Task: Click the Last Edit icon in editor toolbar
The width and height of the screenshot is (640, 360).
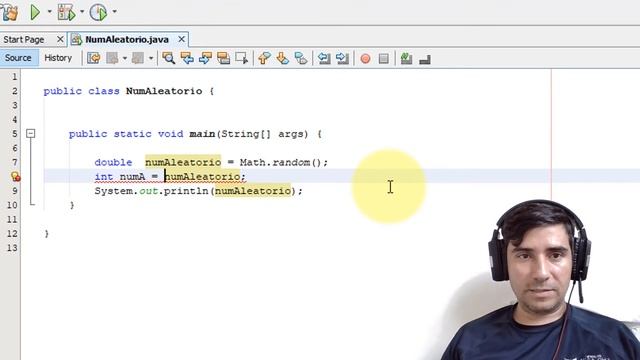Action: coord(94,58)
